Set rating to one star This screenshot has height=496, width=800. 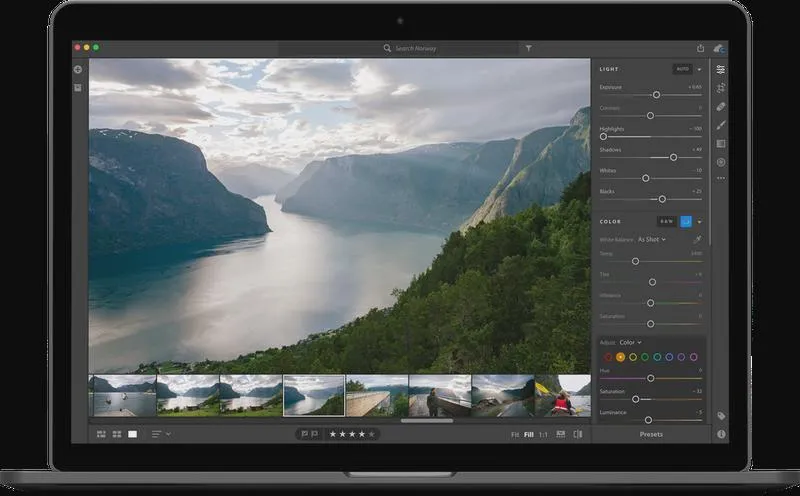pos(333,434)
